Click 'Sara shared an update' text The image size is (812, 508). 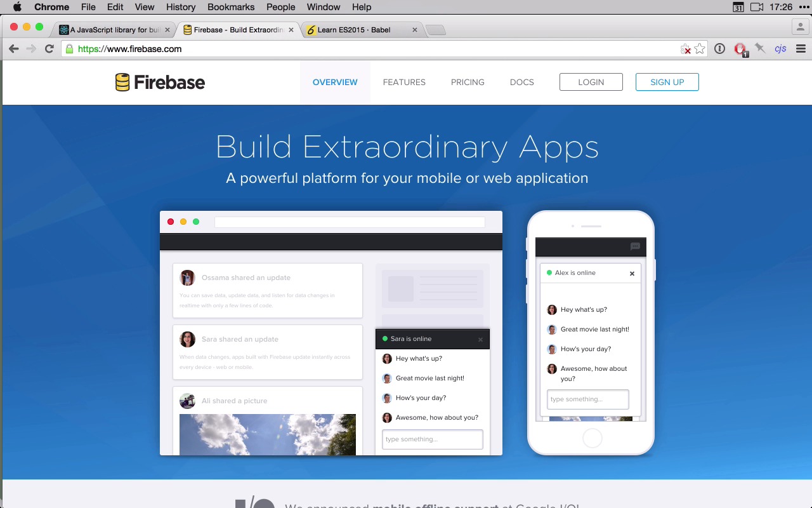pos(240,339)
